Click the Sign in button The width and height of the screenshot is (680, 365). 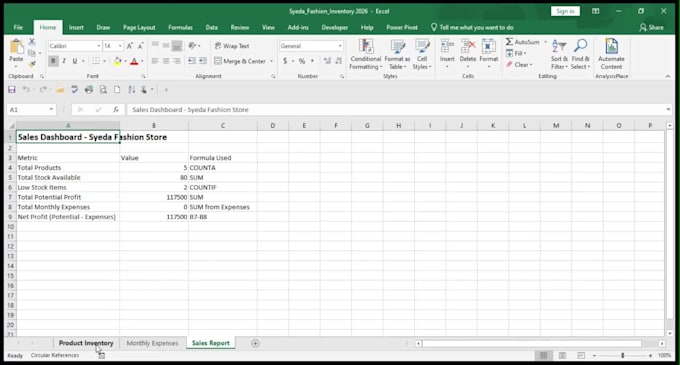tap(565, 11)
